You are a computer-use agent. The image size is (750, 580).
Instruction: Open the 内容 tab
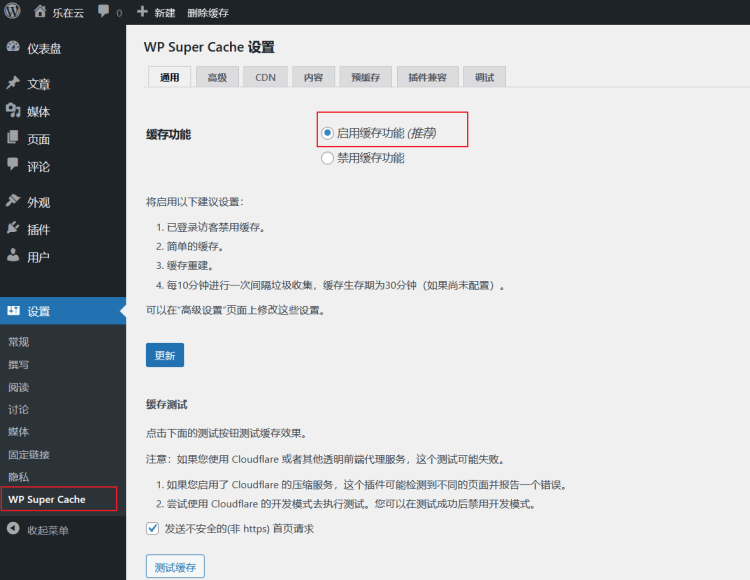313,77
